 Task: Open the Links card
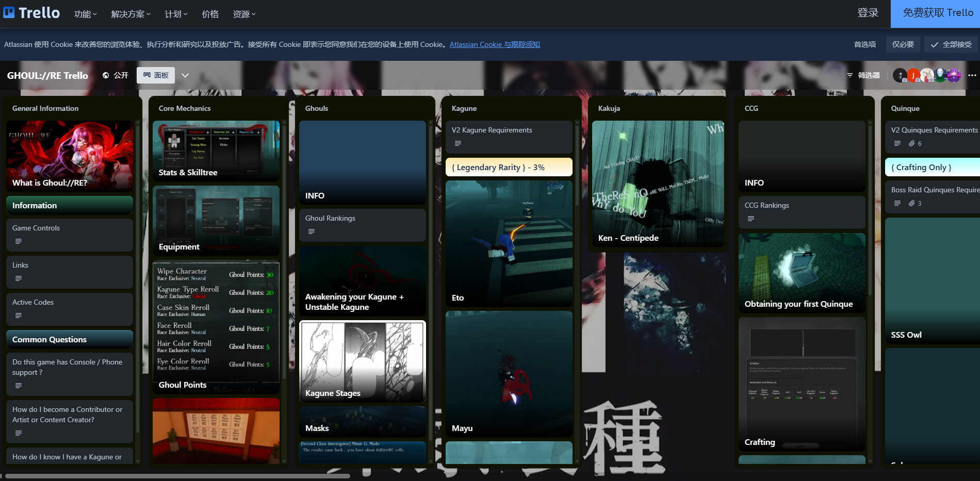[x=70, y=272]
